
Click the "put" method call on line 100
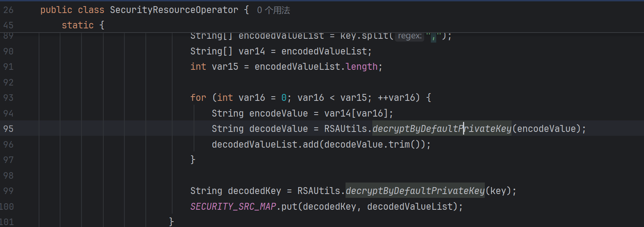tap(289, 207)
